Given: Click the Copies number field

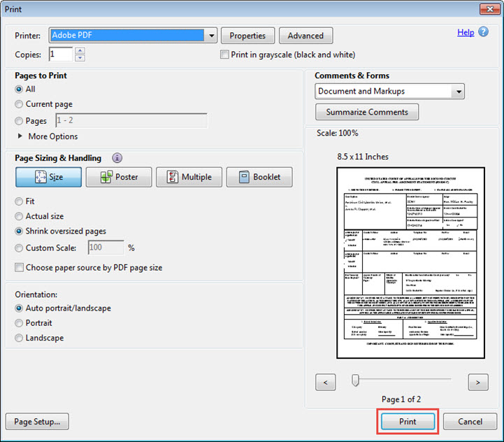Looking at the screenshot, I should 60,55.
